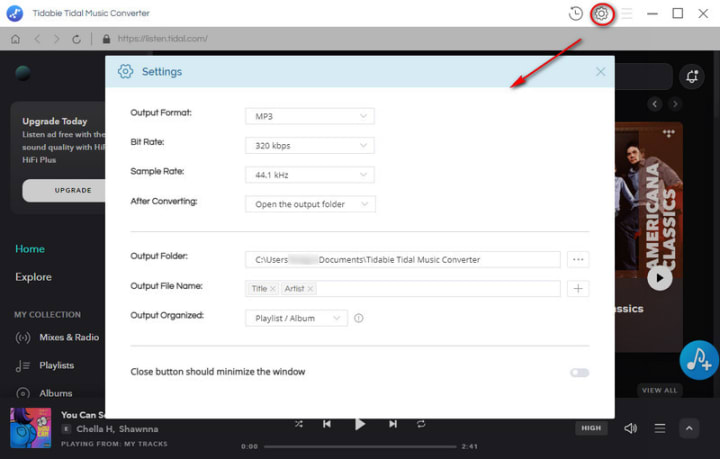Expand the now playing panel
The width and height of the screenshot is (720, 459).
click(x=689, y=428)
